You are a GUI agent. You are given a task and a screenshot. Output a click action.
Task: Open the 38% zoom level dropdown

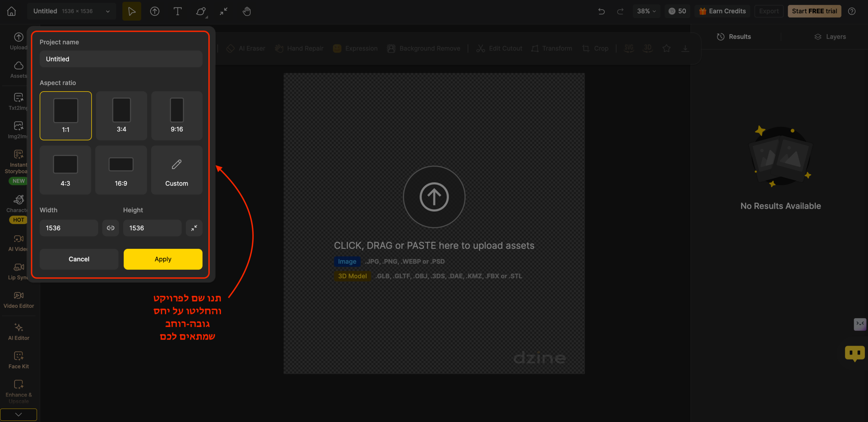click(x=646, y=11)
